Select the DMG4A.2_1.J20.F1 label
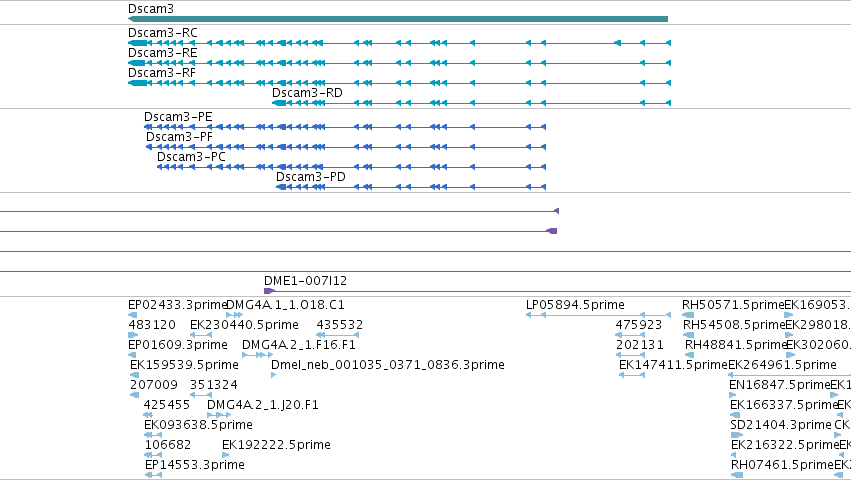The width and height of the screenshot is (851, 480). click(x=263, y=405)
